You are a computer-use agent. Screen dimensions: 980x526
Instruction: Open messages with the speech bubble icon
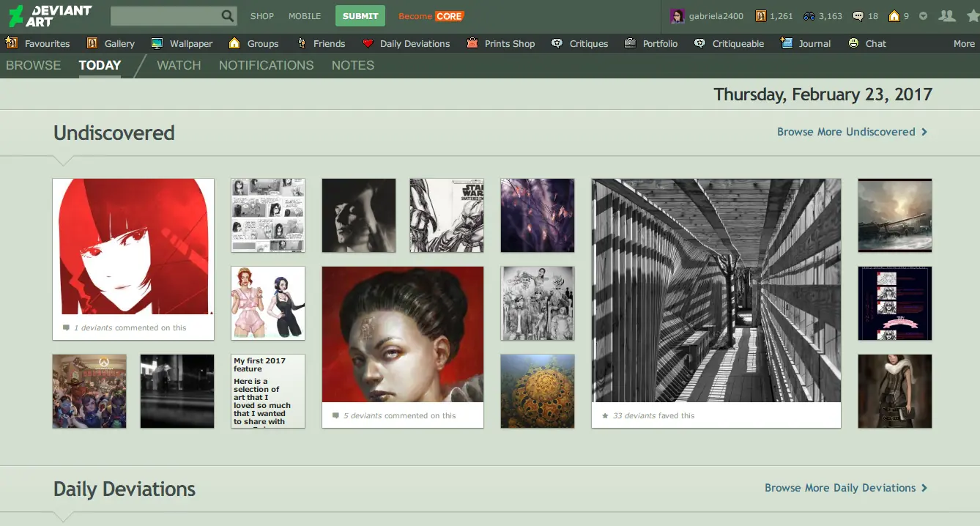click(858, 15)
